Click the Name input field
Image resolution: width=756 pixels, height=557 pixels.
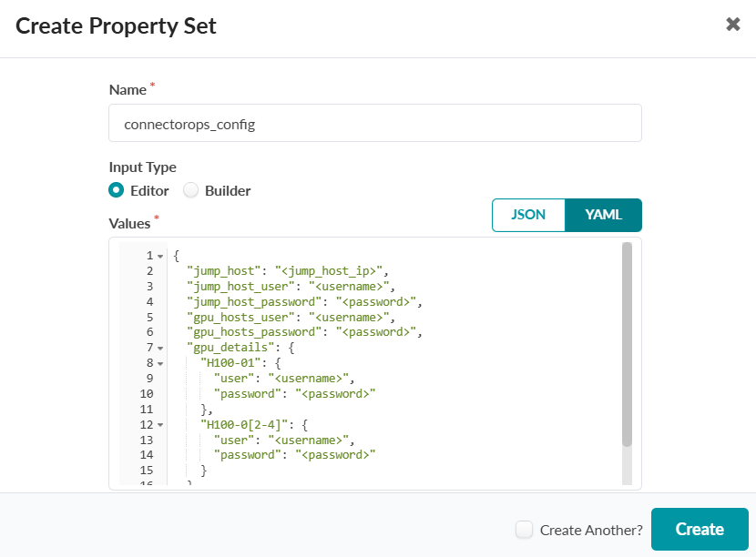[374, 123]
